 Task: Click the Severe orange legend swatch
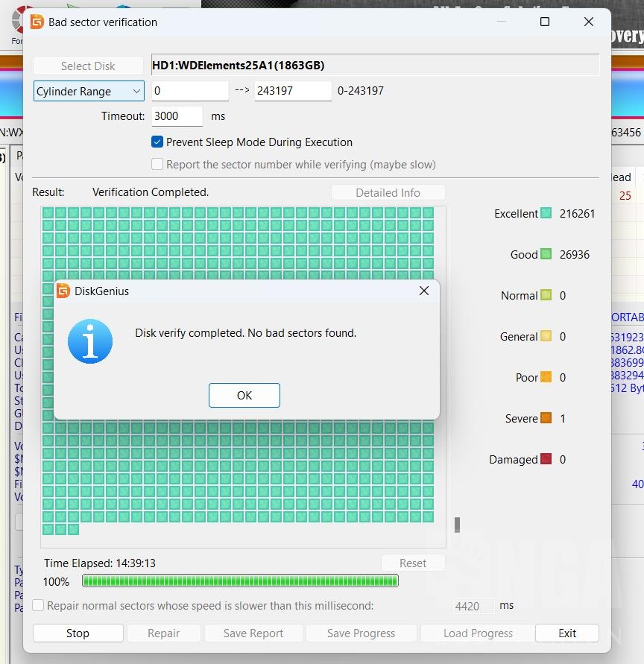(x=546, y=419)
